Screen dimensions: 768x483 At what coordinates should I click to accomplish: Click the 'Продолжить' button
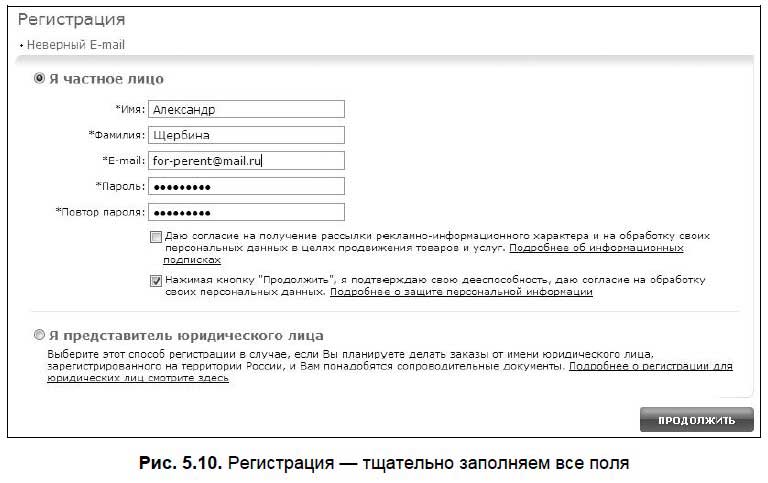click(x=696, y=420)
